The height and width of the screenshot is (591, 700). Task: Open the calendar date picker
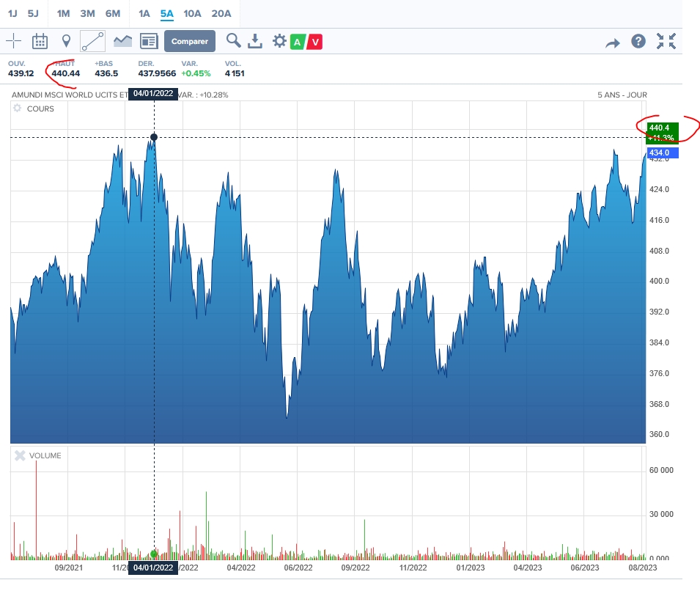(40, 41)
